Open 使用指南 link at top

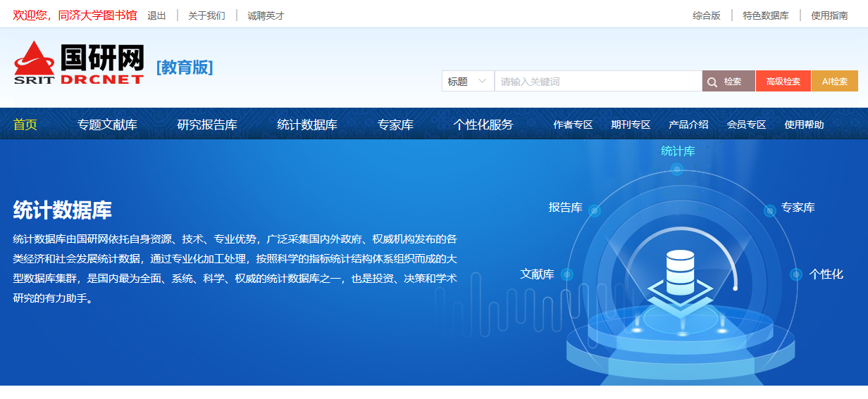[829, 15]
